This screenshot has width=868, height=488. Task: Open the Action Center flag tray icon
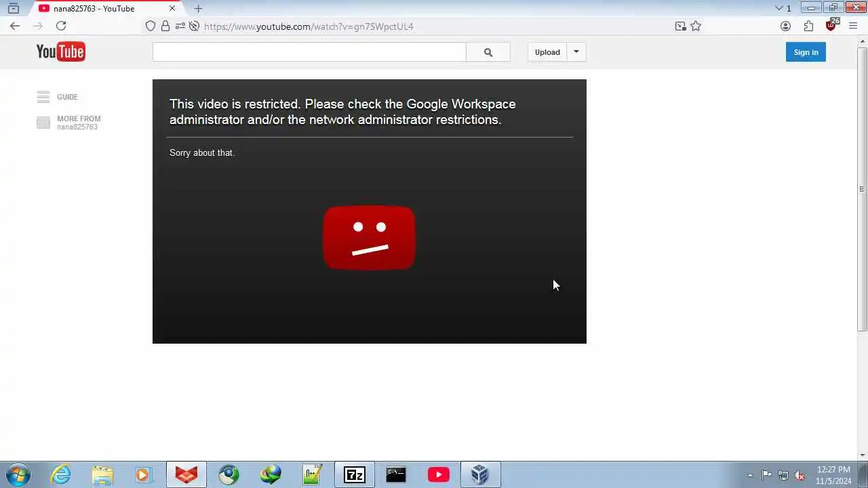766,475
